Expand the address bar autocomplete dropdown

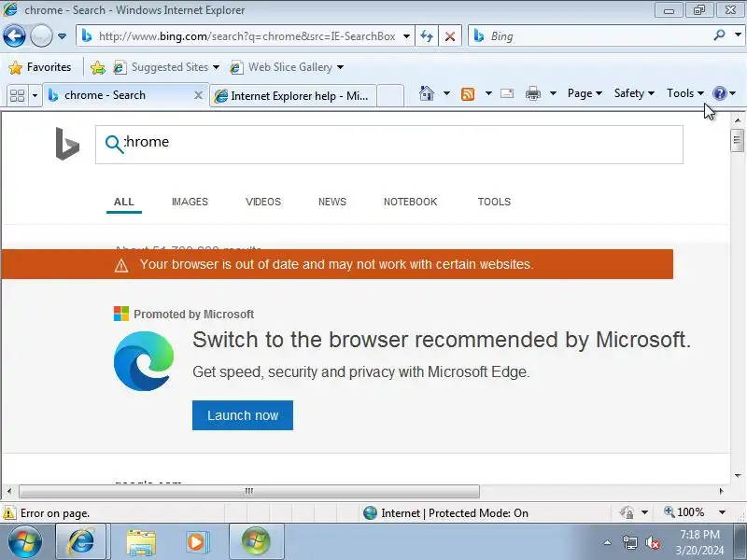406,36
